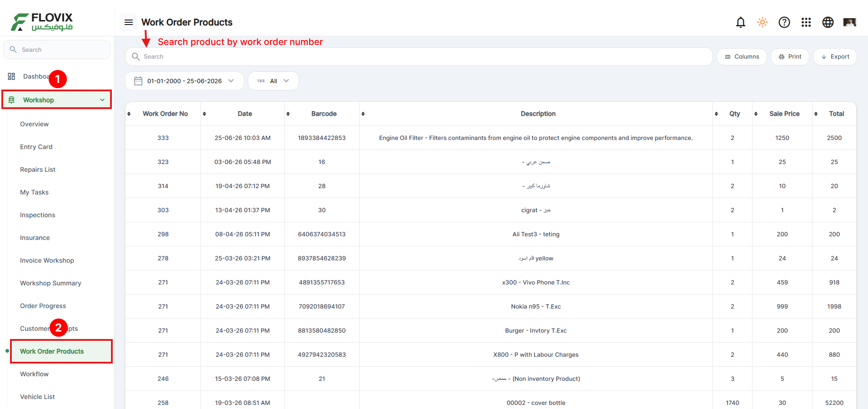Click the language globe icon

click(828, 22)
